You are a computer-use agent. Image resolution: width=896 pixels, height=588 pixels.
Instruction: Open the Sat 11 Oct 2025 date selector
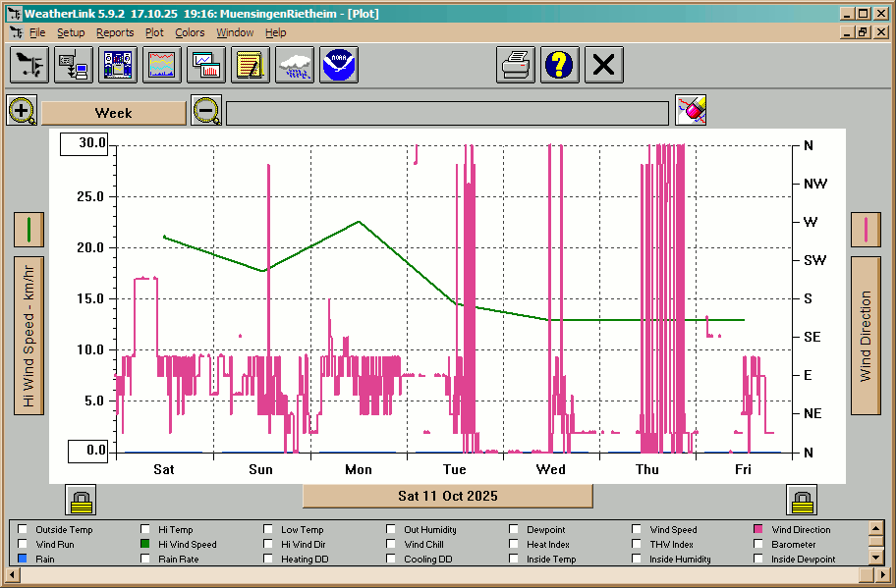447,496
